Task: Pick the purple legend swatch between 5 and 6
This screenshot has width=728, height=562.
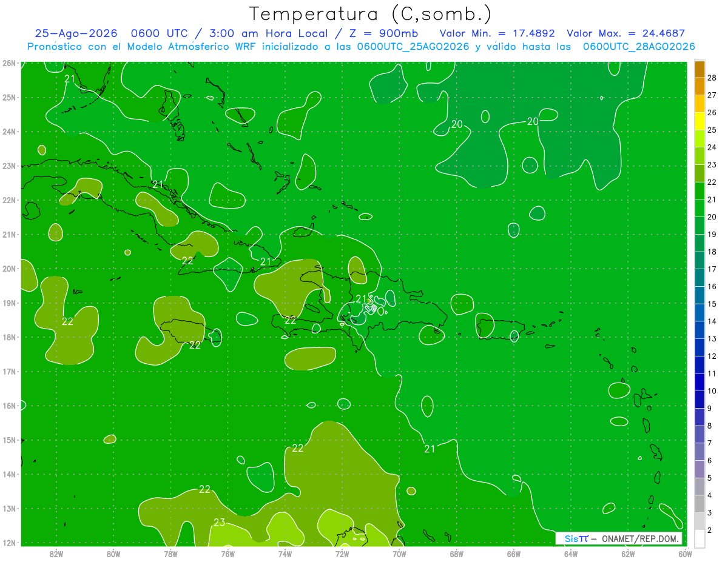Action: coord(699,469)
